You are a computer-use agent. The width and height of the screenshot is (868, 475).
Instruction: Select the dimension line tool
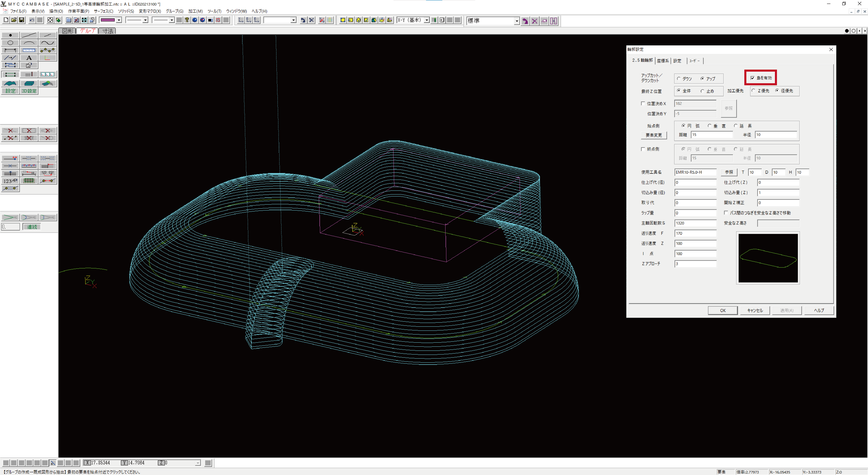pos(10,50)
